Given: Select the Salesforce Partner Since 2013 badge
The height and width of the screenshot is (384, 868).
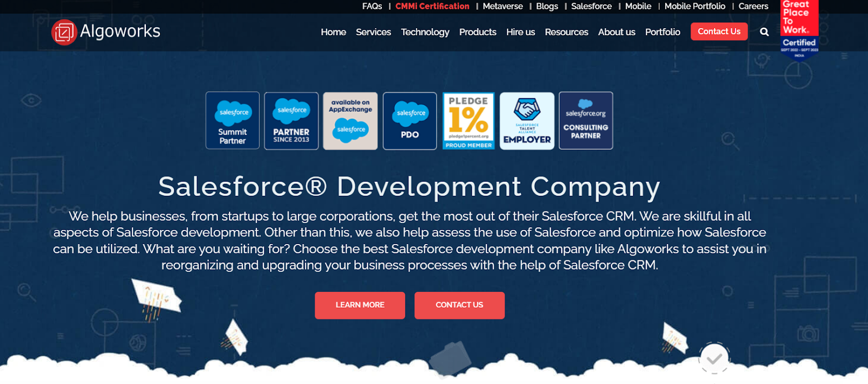Looking at the screenshot, I should [x=291, y=120].
